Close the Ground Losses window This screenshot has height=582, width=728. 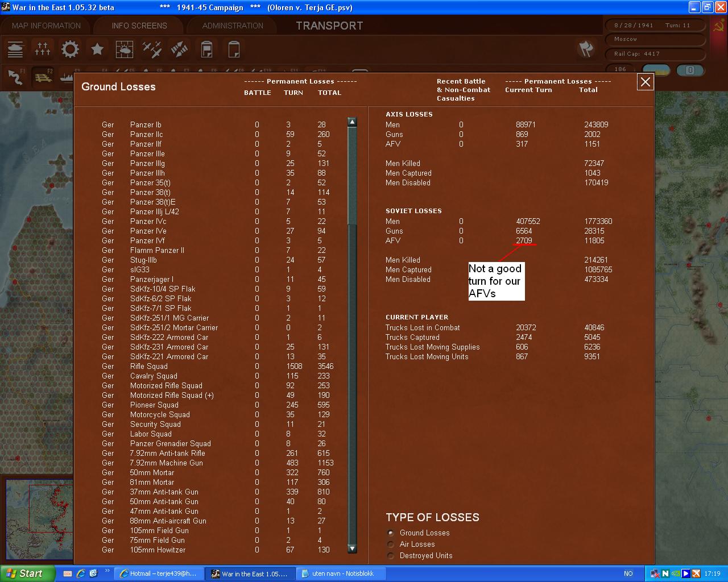pyautogui.click(x=646, y=82)
